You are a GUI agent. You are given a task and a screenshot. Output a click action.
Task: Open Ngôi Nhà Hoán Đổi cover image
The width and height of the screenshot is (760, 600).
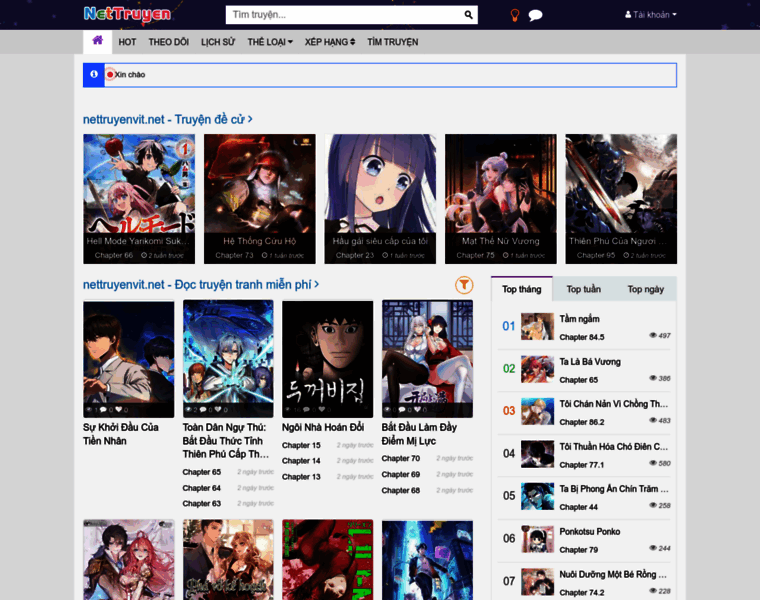(x=328, y=359)
